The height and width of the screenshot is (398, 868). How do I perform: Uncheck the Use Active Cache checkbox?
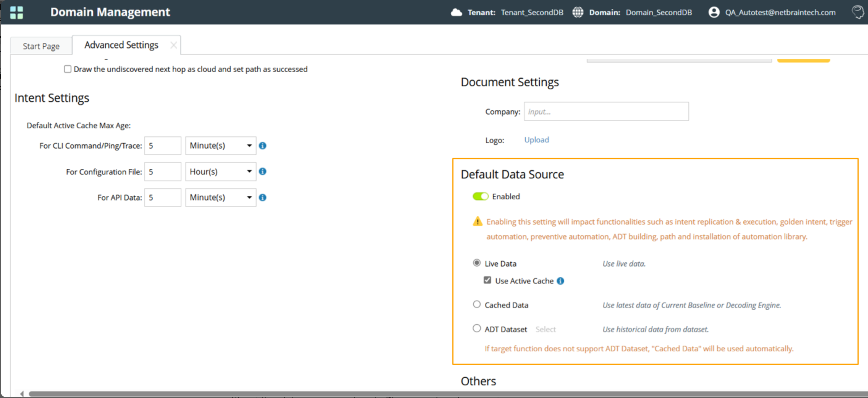click(487, 280)
